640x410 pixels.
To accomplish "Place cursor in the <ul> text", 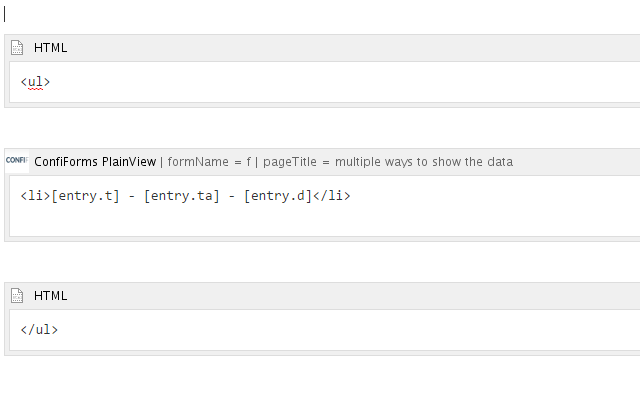I will 35,82.
